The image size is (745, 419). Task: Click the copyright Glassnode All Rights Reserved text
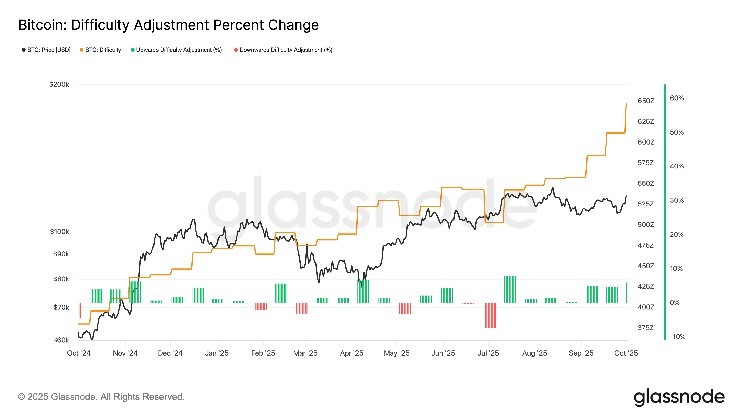point(101,397)
